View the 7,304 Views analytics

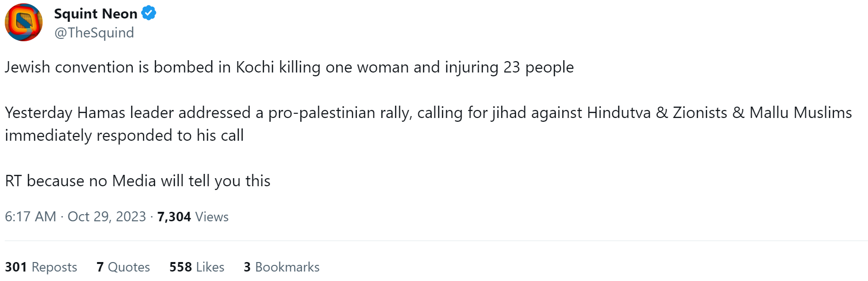pos(193,217)
